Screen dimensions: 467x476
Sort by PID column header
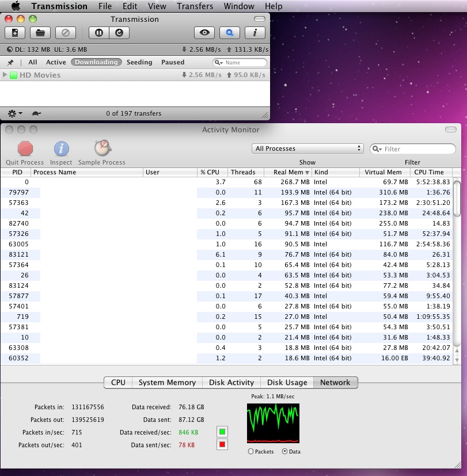click(x=16, y=172)
